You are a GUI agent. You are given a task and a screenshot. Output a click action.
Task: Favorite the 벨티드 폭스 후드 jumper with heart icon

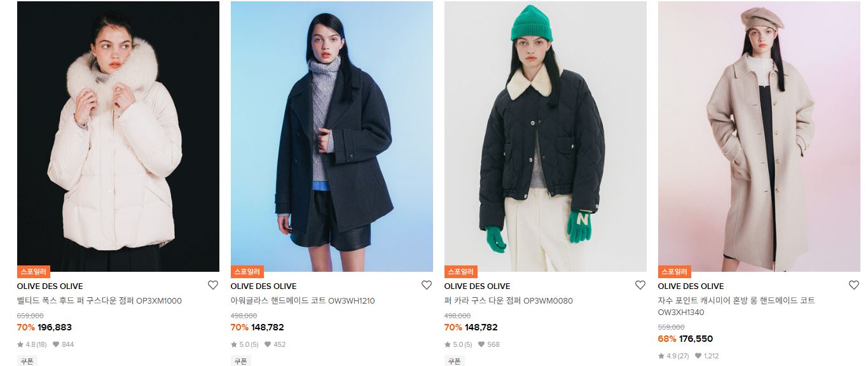click(x=213, y=285)
